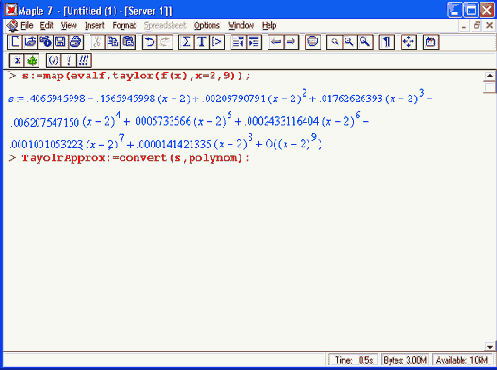Click the TaylorApprox convert command line
The image size is (497, 370).
point(135,158)
